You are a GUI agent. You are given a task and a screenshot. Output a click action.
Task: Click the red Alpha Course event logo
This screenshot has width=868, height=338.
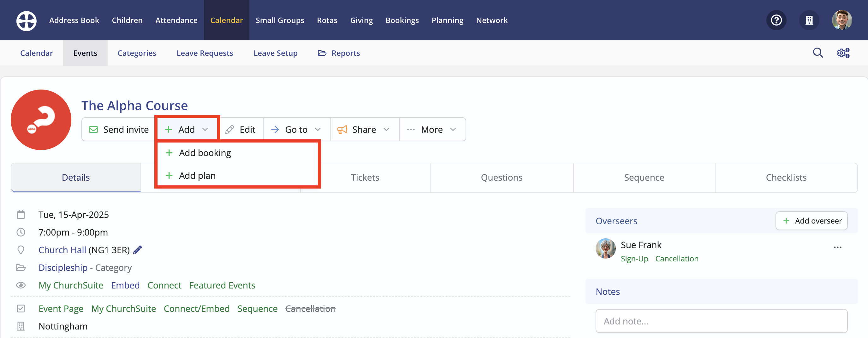[41, 120]
